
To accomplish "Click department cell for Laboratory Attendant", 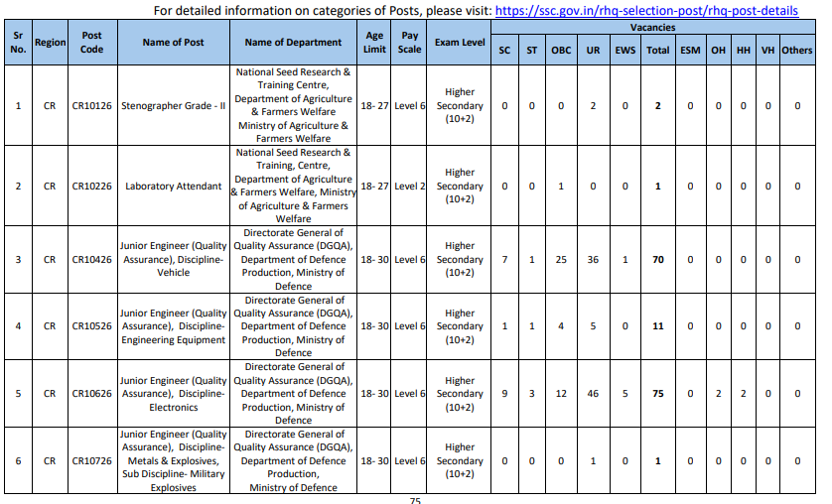I will tap(293, 186).
